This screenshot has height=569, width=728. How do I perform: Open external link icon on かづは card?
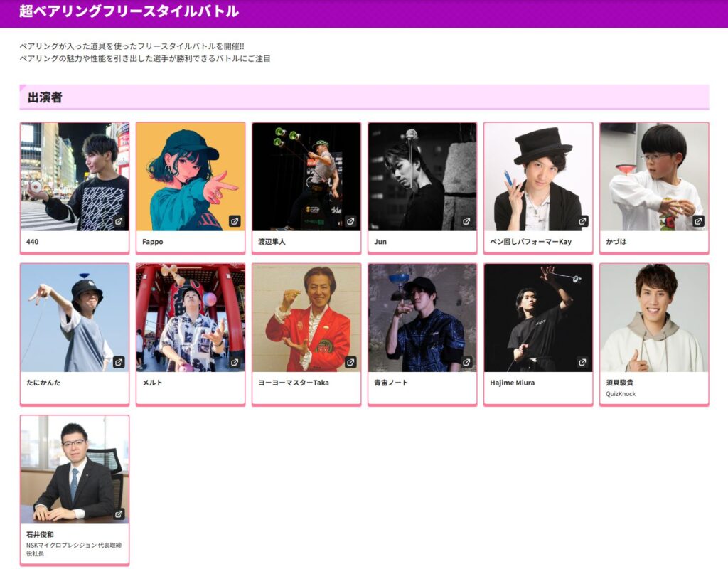tap(698, 221)
